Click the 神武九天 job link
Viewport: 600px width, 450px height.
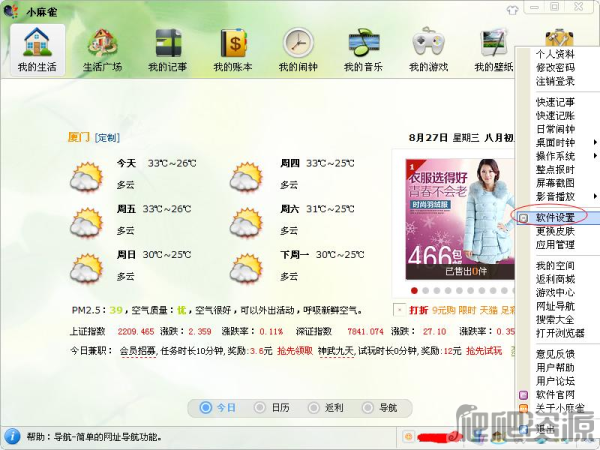(x=336, y=351)
